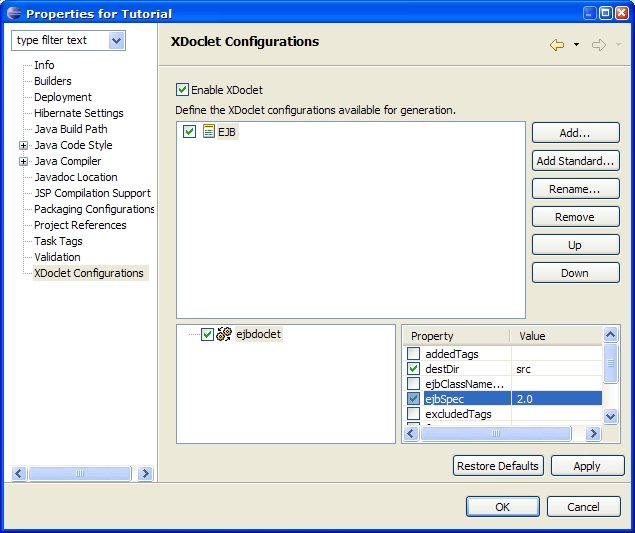Apply the XDoclet settings

tap(587, 466)
